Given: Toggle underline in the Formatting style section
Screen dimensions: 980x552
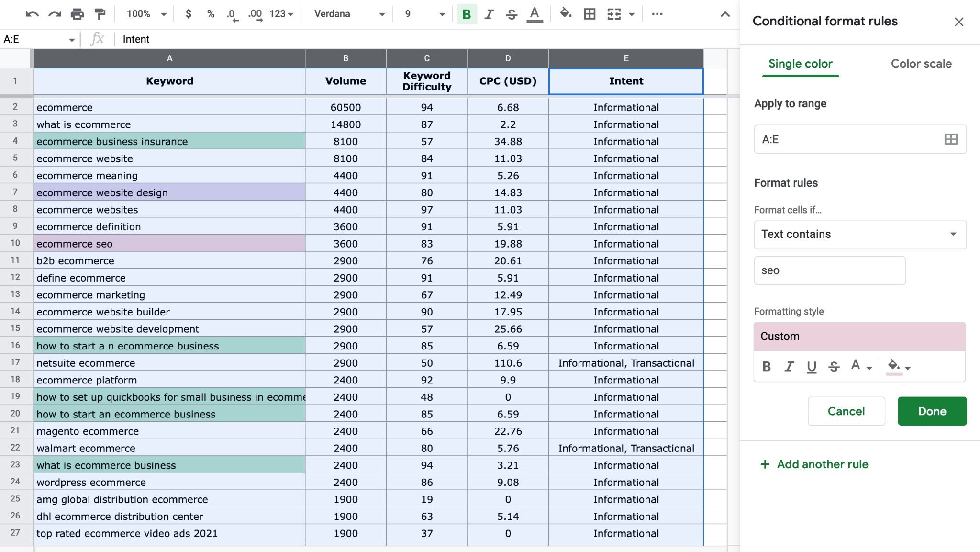Looking at the screenshot, I should coord(811,367).
